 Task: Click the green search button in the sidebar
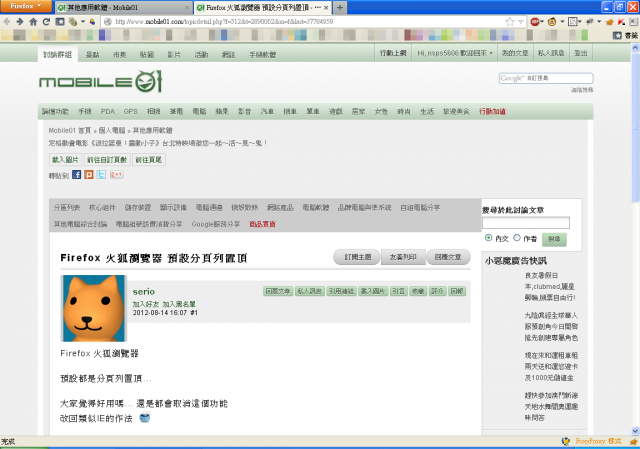[554, 239]
